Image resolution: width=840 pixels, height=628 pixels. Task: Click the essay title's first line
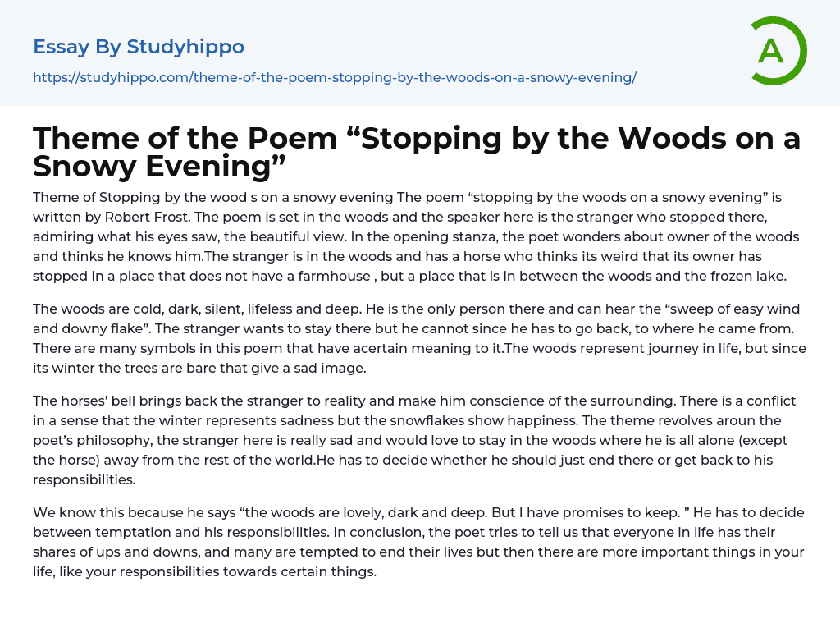tap(417, 139)
